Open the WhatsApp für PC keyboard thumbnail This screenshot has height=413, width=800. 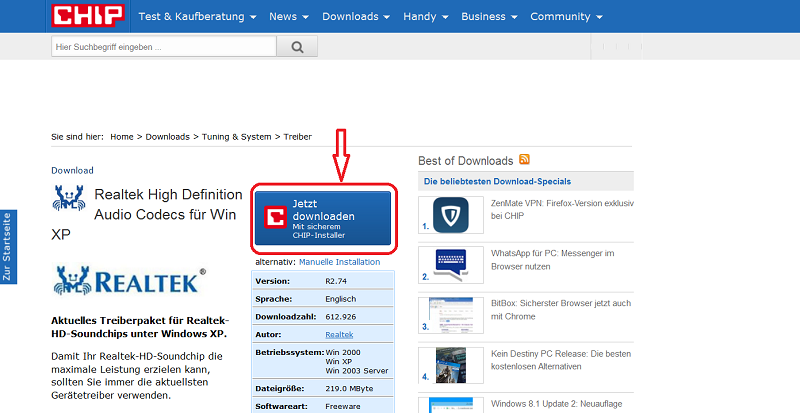point(451,265)
